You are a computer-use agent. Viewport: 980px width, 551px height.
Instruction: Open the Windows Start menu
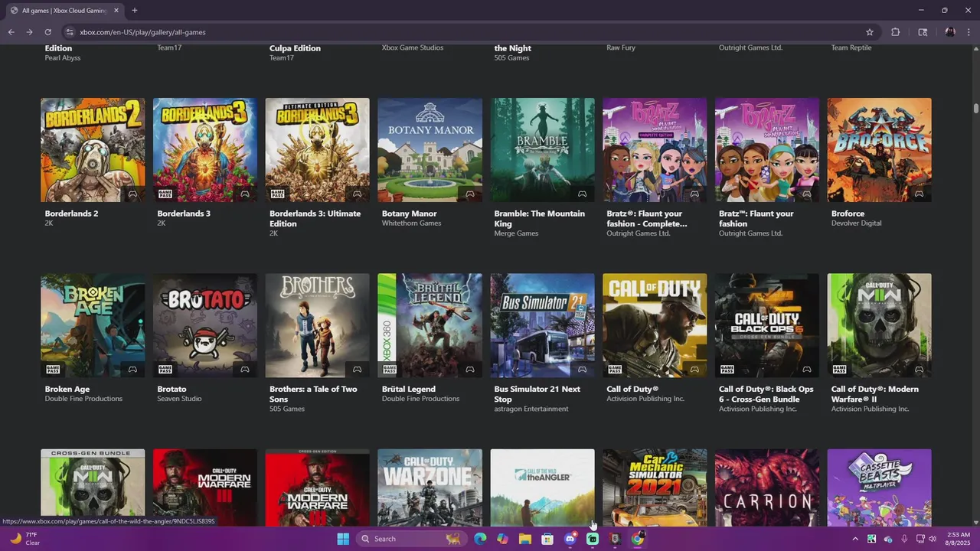(x=343, y=539)
